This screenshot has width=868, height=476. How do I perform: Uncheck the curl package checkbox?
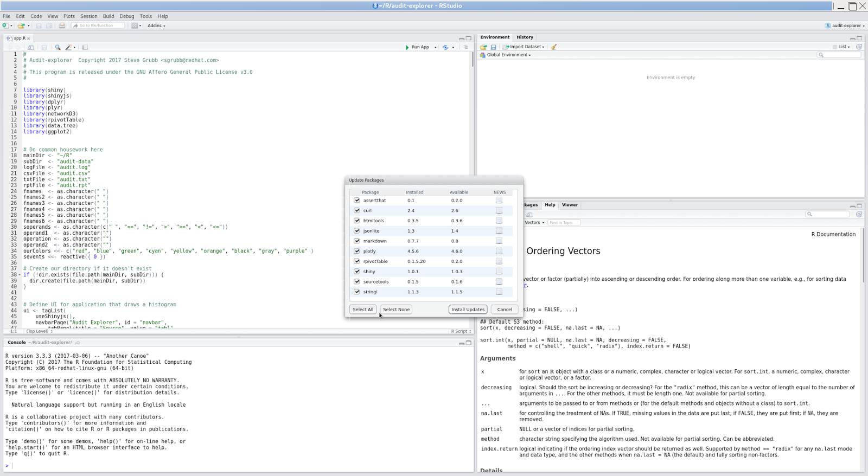[357, 210]
